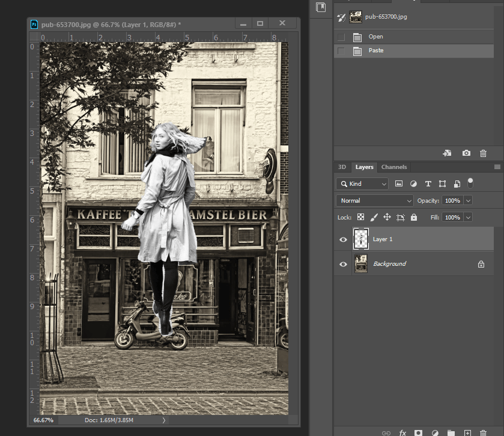The height and width of the screenshot is (436, 504).
Task: Hide the Background layer visibility
Action: coord(343,264)
